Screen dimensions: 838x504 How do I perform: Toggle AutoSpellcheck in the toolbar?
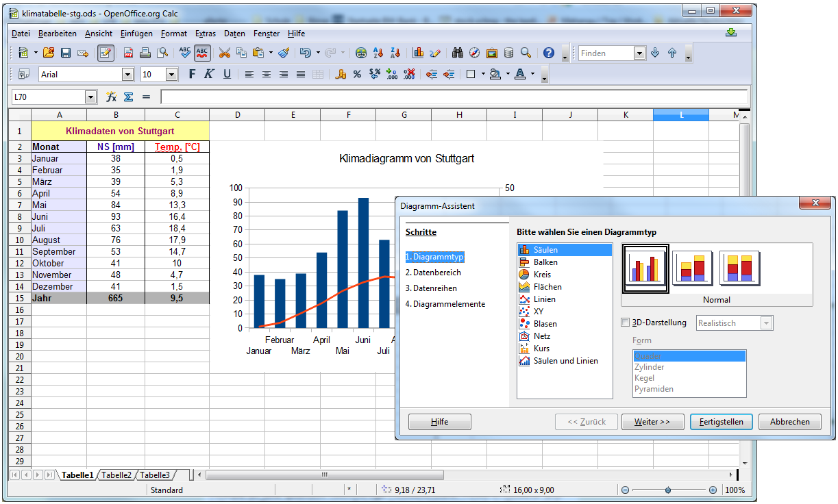pyautogui.click(x=202, y=53)
